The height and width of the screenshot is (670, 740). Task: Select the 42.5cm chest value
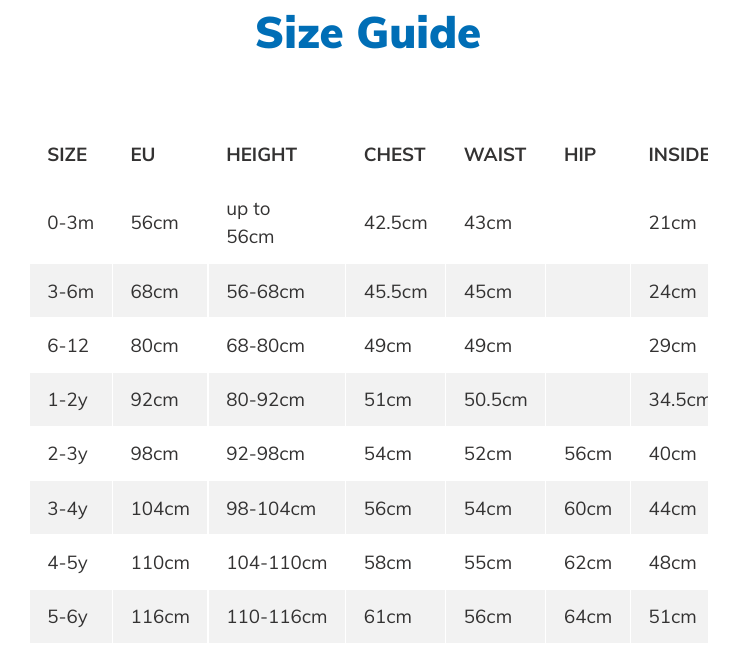[x=395, y=223]
